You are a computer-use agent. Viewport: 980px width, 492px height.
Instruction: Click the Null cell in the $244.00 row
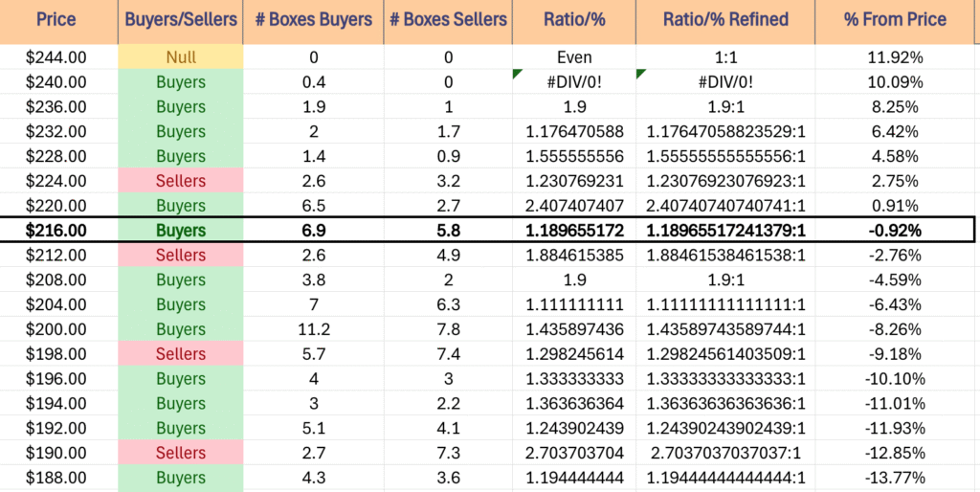181,57
